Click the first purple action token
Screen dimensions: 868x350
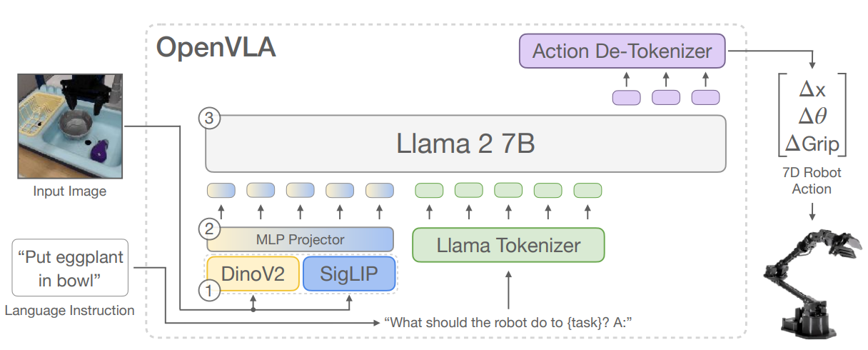point(626,97)
